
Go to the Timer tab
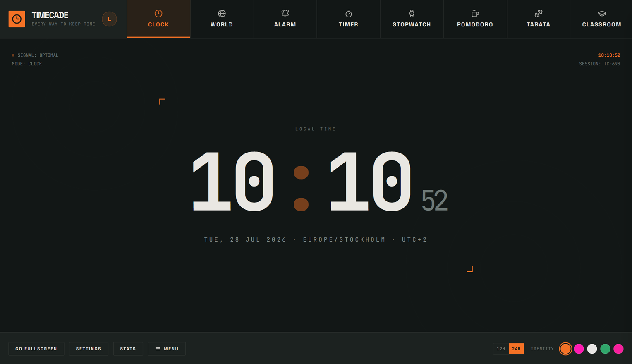[348, 19]
